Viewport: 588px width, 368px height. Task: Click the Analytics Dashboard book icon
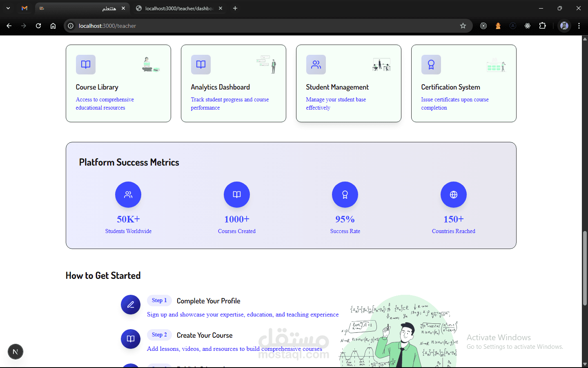click(201, 65)
